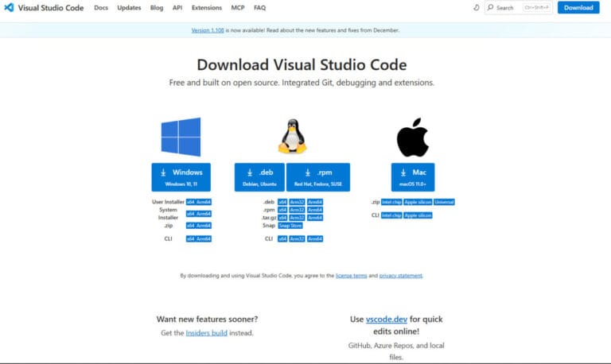This screenshot has height=364, width=611.
Task: Click the download arrow icon on the .deb button
Action: pos(250,172)
